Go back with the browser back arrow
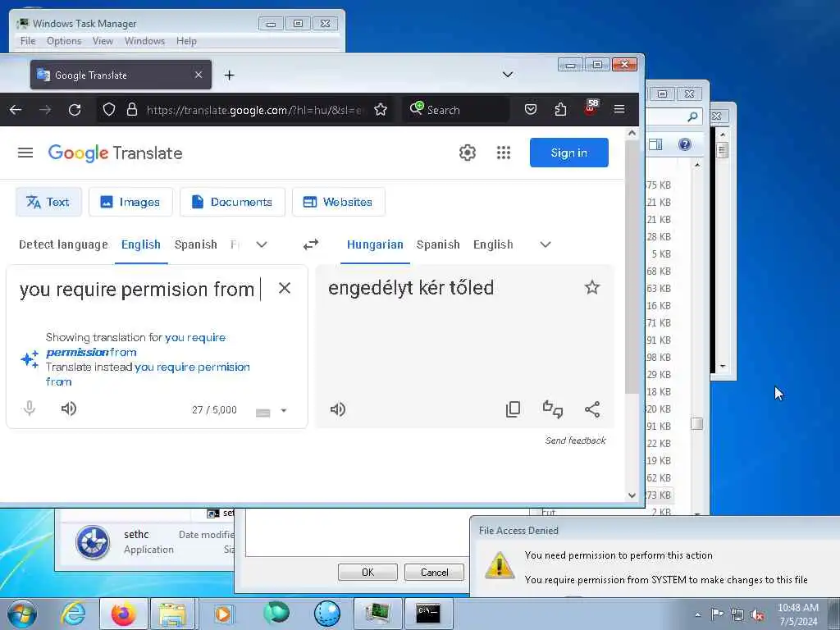 tap(16, 110)
